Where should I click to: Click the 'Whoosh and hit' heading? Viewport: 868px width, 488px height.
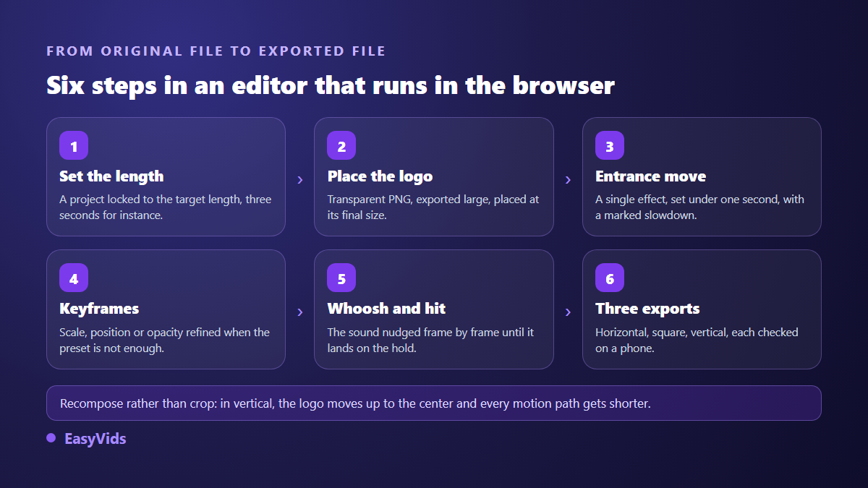pos(386,309)
